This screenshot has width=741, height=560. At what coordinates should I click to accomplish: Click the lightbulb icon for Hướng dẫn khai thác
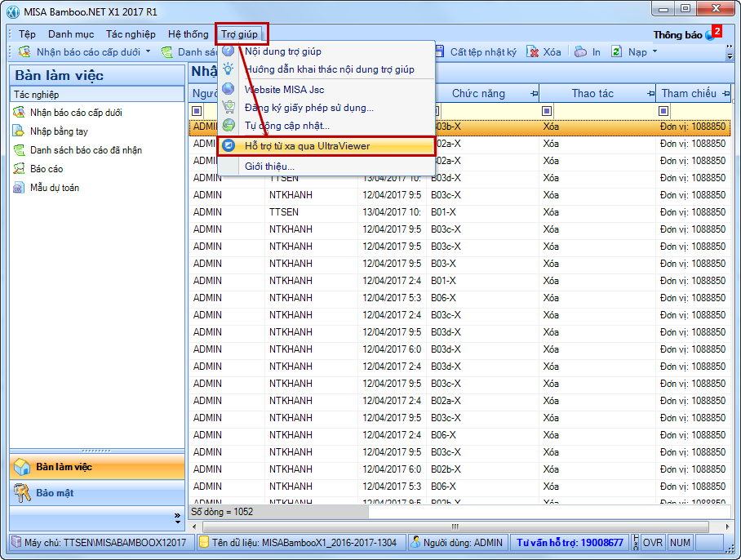(x=229, y=69)
